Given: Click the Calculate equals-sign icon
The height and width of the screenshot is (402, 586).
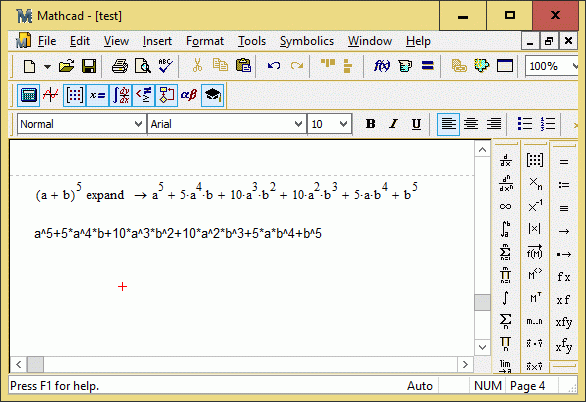Looking at the screenshot, I should click(x=428, y=67).
